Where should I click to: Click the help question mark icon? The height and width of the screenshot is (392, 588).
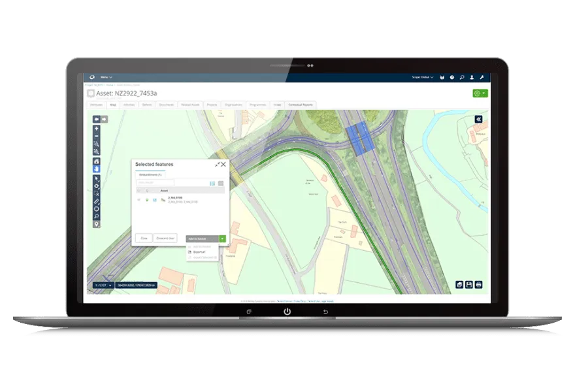coord(451,77)
